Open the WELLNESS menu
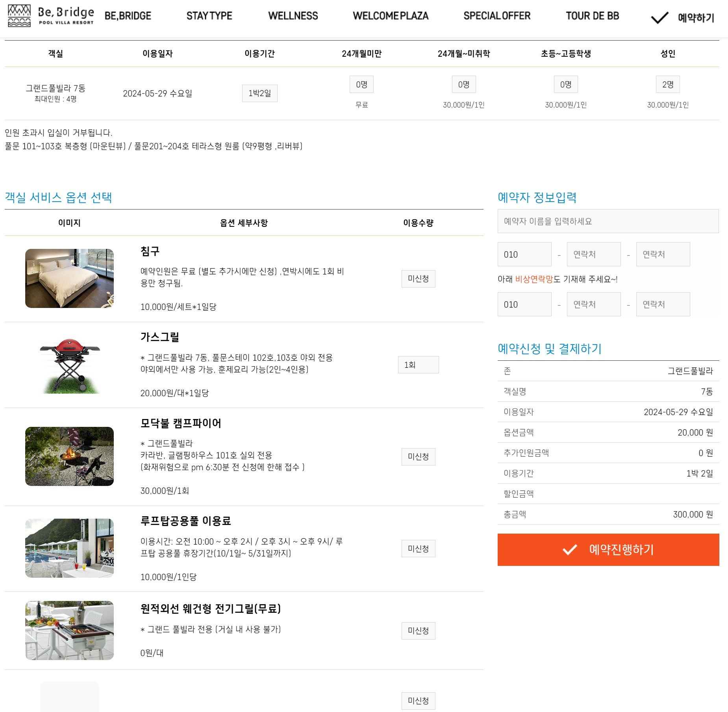This screenshot has height=712, width=728. 293,16
